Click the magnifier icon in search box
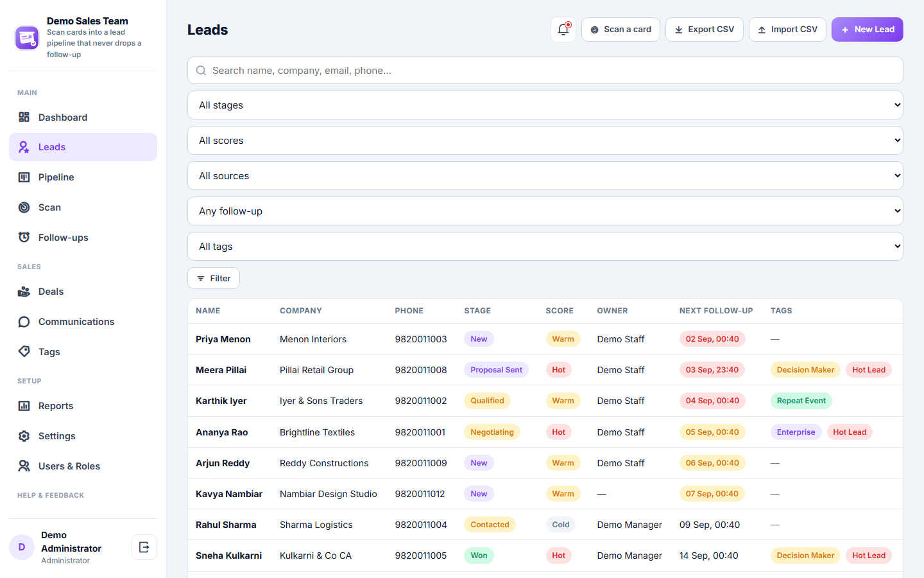The height and width of the screenshot is (578, 924). (x=201, y=71)
